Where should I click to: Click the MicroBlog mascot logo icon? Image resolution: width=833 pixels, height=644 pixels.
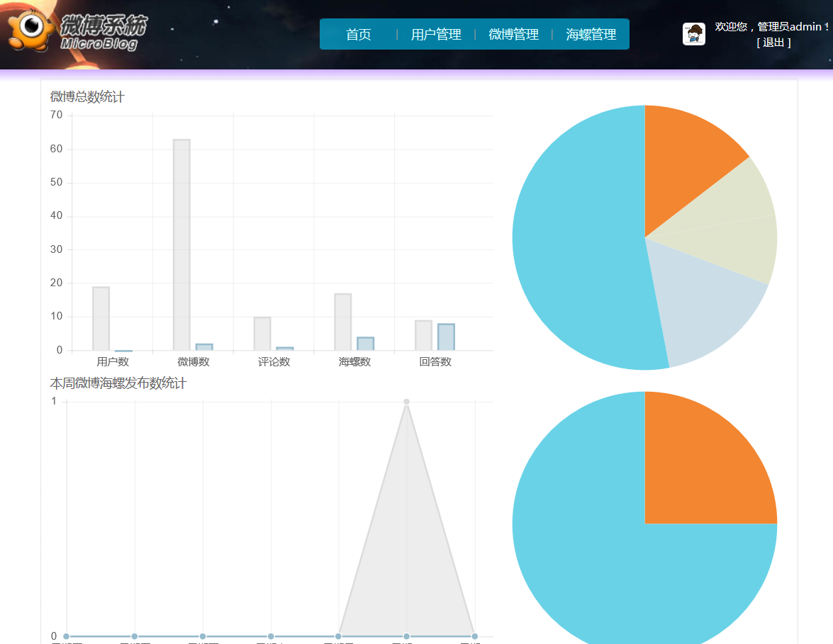point(30,29)
